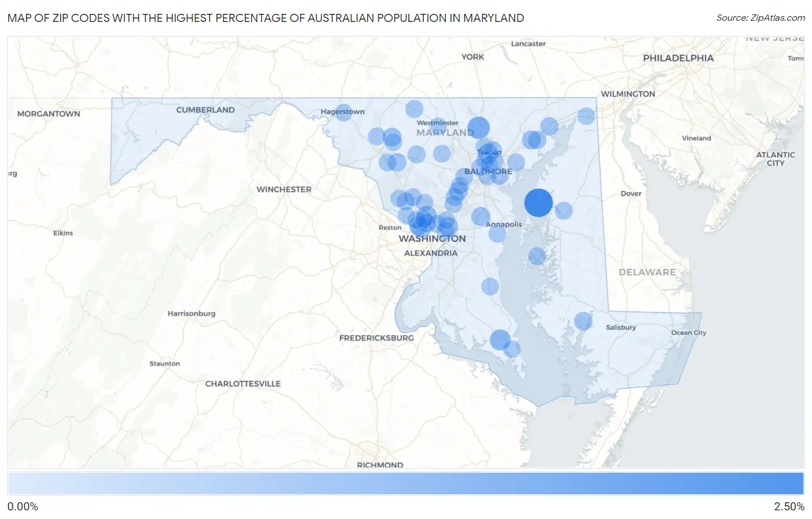Click the Lancaster map label
The width and height of the screenshot is (812, 519).
[528, 43]
